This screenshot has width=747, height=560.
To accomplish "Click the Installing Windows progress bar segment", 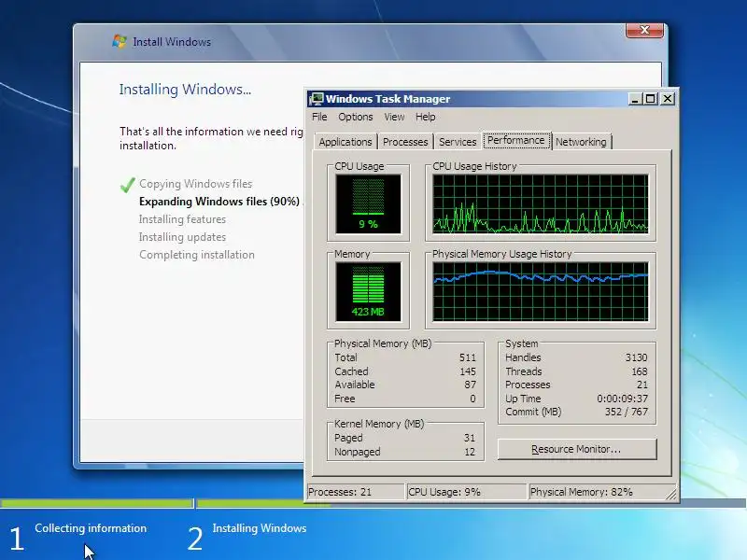I will click(472, 503).
